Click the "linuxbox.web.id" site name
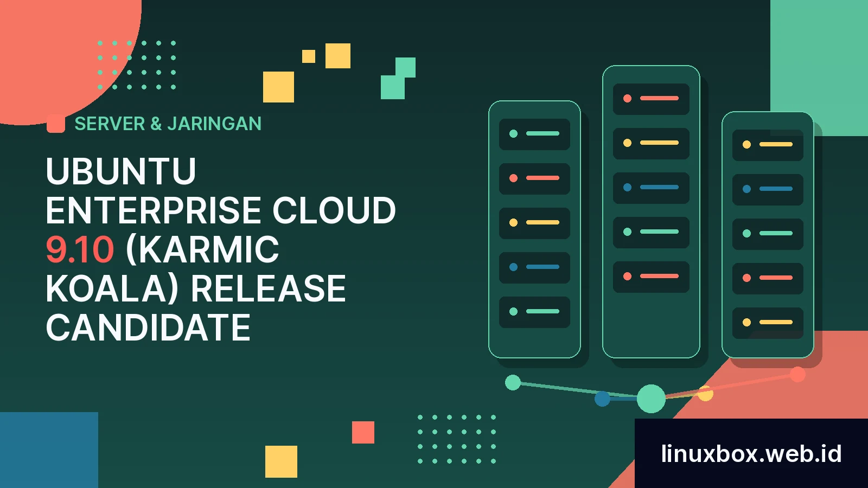The image size is (868, 488). (751, 453)
